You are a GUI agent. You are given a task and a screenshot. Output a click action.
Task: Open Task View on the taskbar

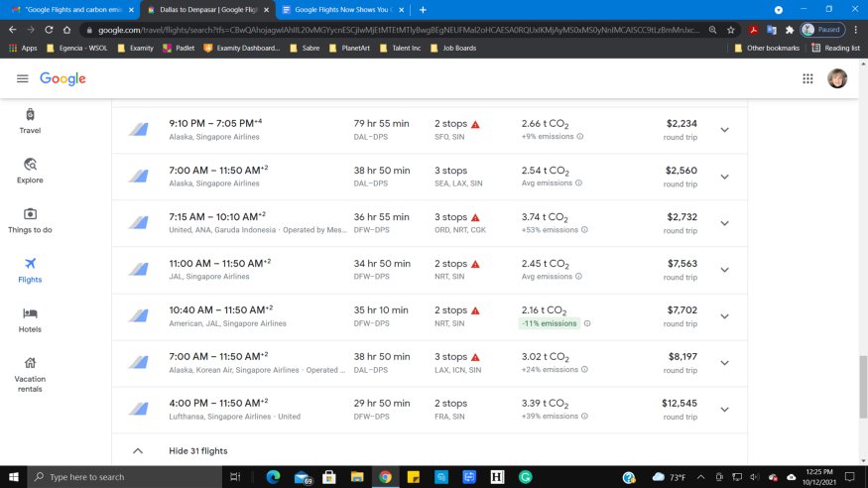[235, 477]
